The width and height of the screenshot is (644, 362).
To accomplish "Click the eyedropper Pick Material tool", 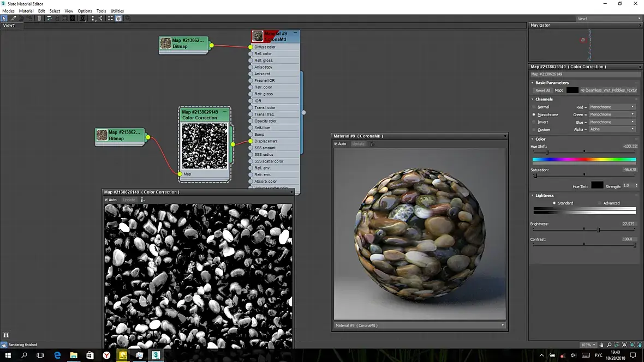I will pos(14,18).
